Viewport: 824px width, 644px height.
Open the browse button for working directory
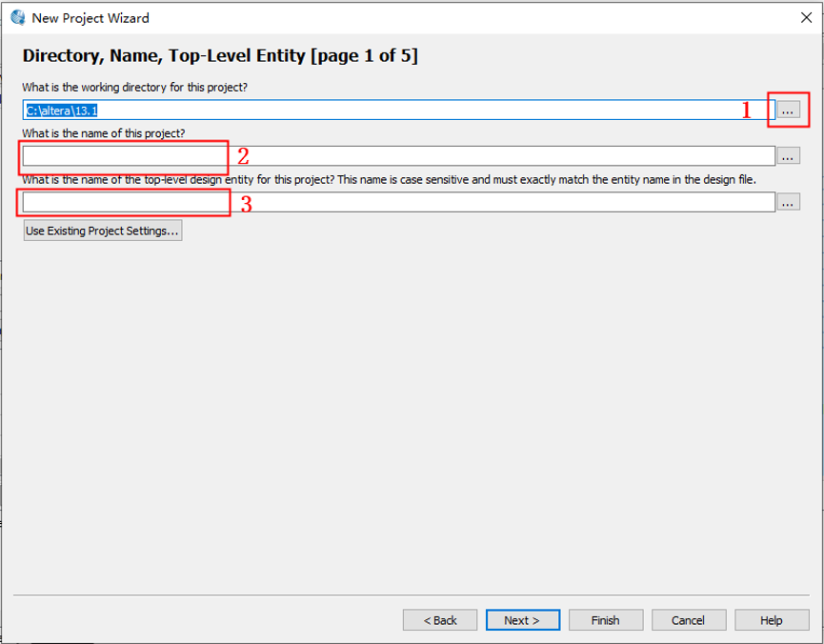(x=788, y=111)
